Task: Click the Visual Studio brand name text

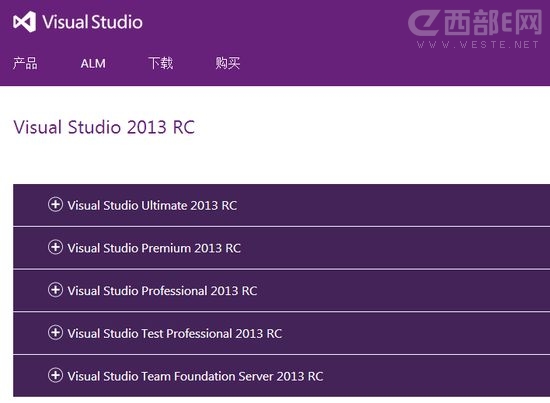Action: [93, 22]
